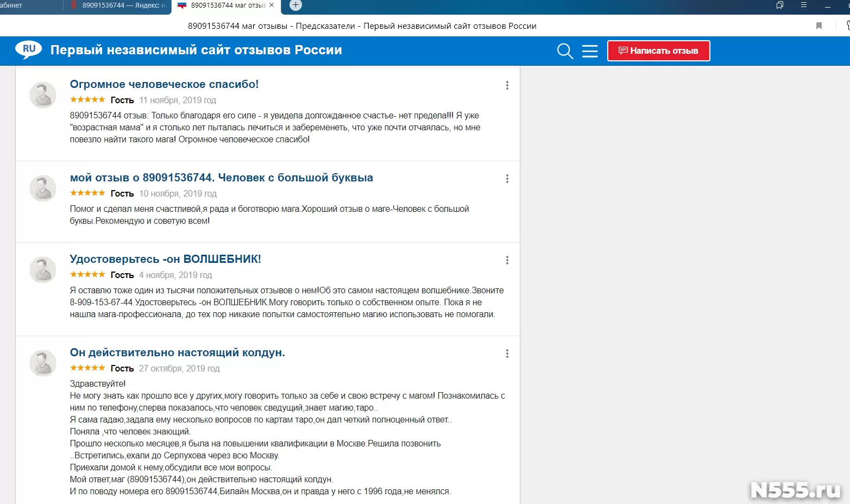Open review titled Удостоверьтесь -он ВОЛШЕБНИК!
Viewport: 850px width, 504px height.
(166, 259)
